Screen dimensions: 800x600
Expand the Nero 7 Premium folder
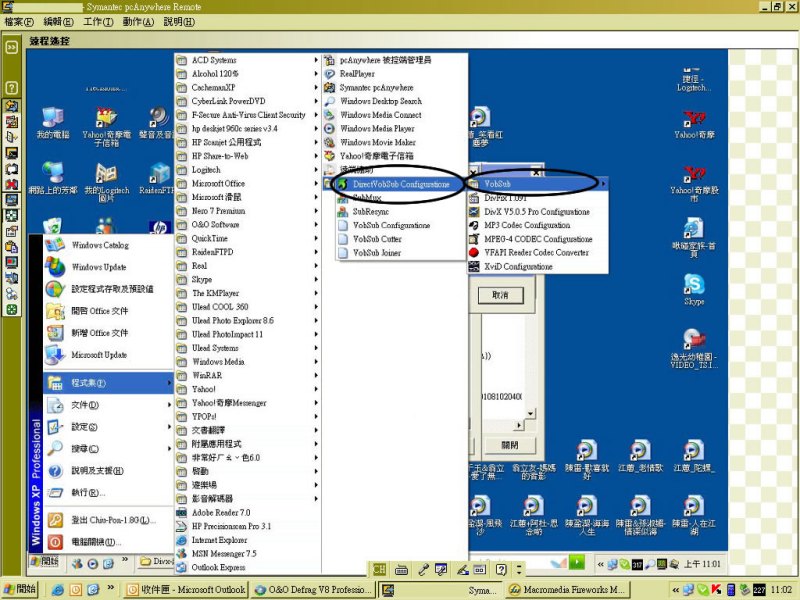218,211
